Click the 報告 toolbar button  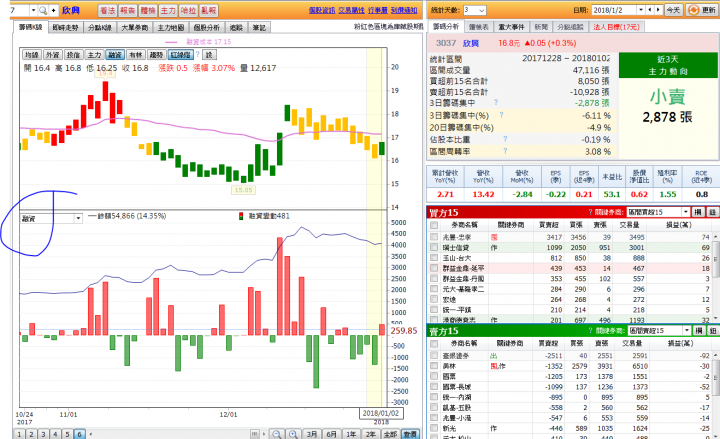[x=128, y=10]
